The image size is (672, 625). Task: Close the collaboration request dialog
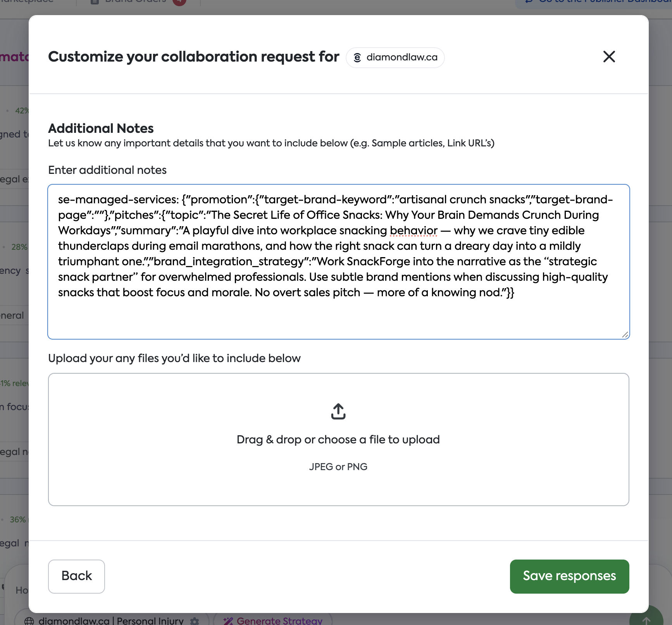[x=609, y=57]
